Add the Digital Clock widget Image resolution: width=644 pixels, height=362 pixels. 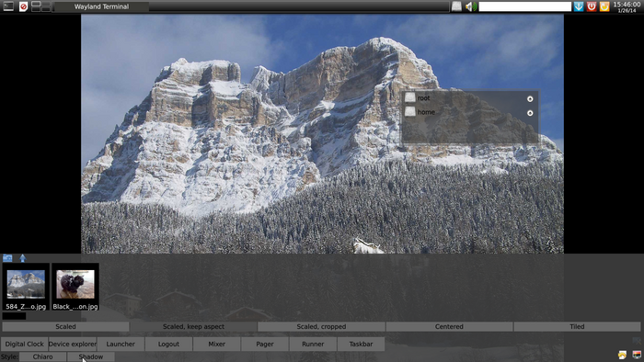click(24, 344)
